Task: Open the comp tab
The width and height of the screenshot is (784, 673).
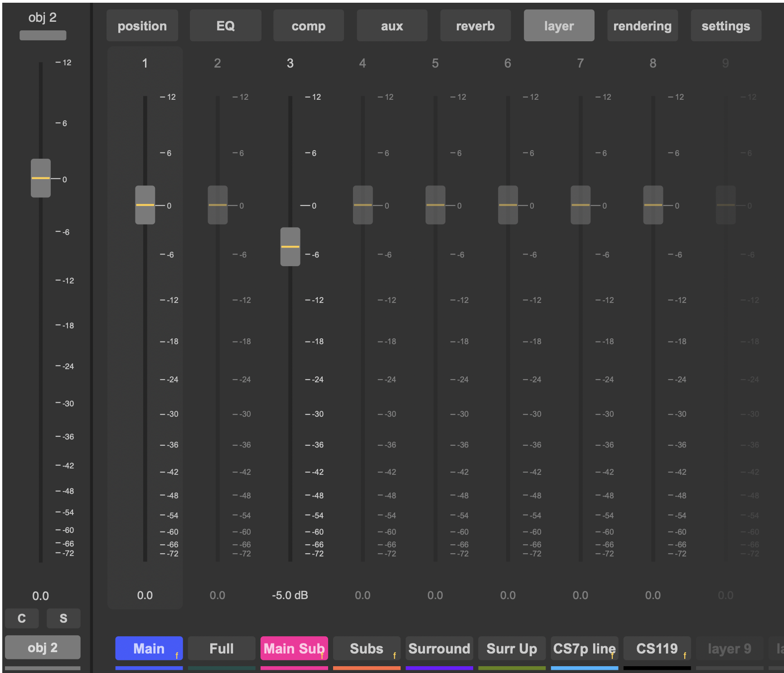Action: pyautogui.click(x=309, y=26)
